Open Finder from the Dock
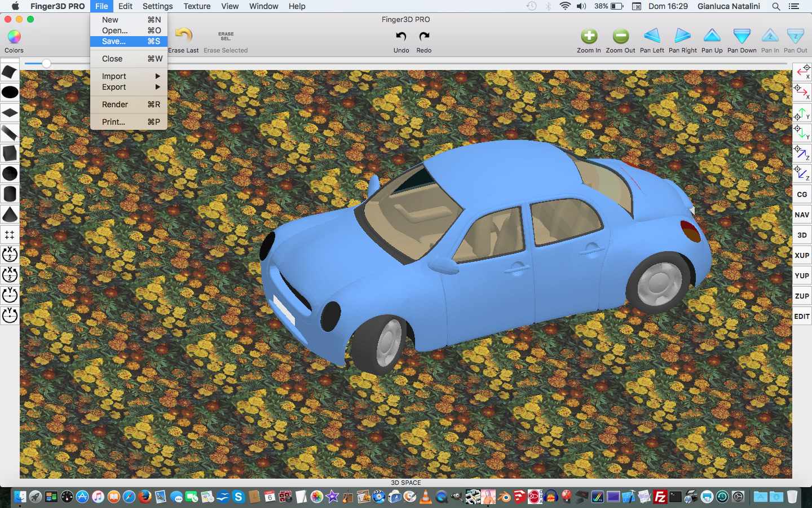This screenshot has height=508, width=812. [20, 497]
